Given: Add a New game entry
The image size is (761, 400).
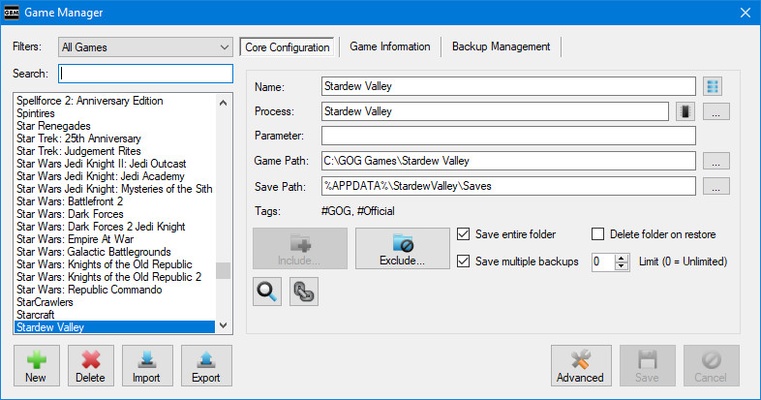Looking at the screenshot, I should [x=36, y=366].
